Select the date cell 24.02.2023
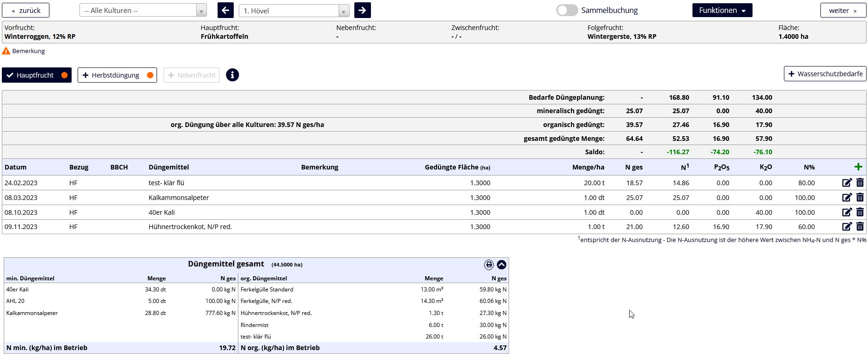The height and width of the screenshot is (357, 868). coord(21,183)
